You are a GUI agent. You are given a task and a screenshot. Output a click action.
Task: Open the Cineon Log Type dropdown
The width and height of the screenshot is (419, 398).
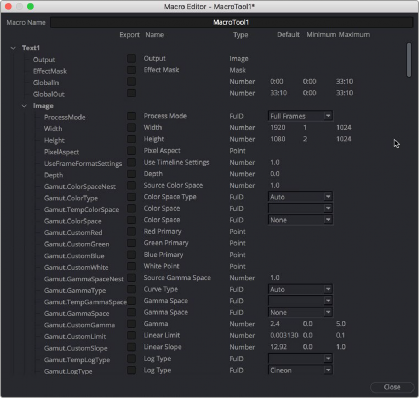coord(300,370)
